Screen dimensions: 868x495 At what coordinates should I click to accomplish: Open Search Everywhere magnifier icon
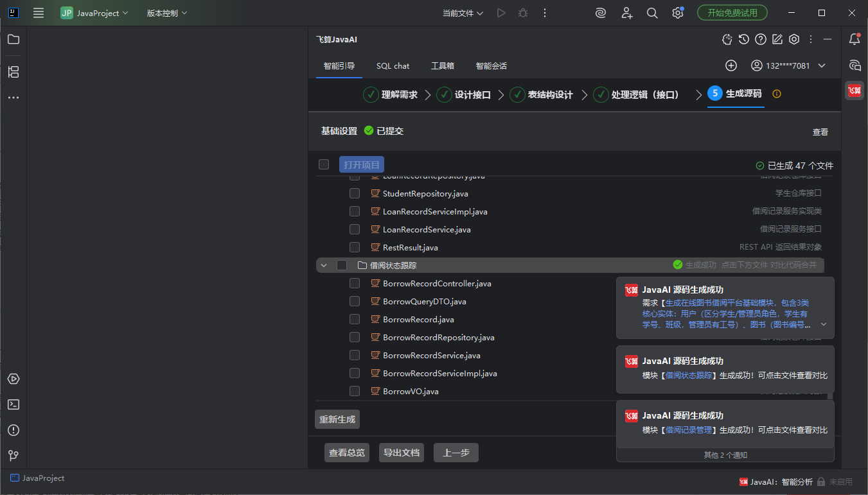coord(652,13)
